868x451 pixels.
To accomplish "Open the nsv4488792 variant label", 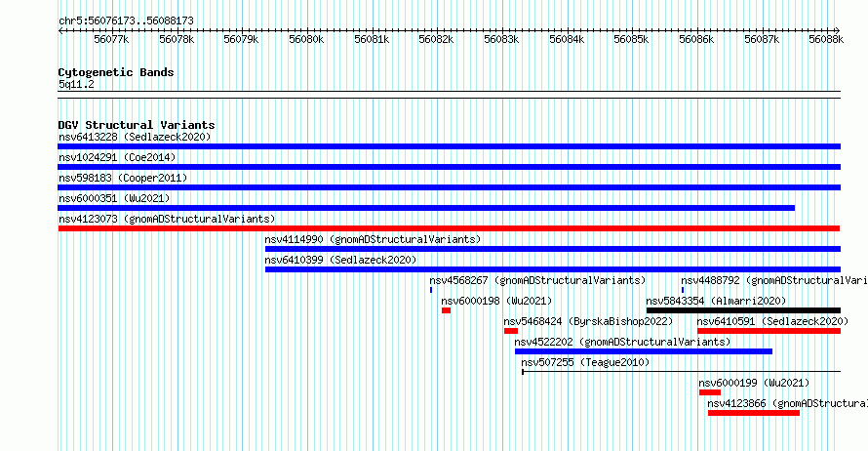I will [774, 280].
